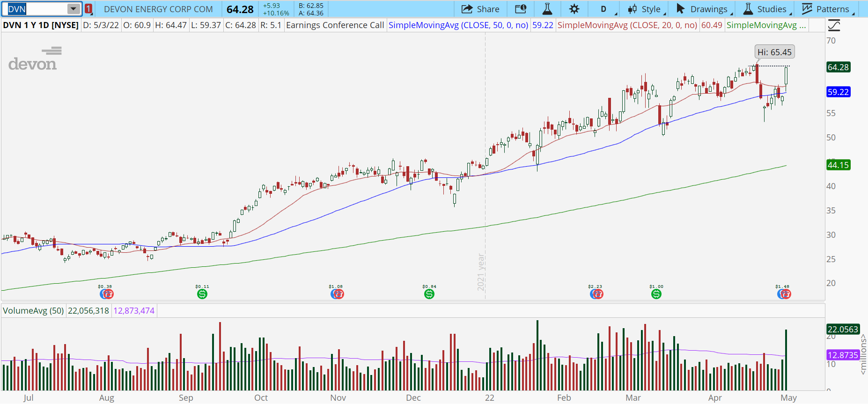Image resolution: width=868 pixels, height=404 pixels.
Task: Select the VolumeAvg (50) study label
Action: pos(33,311)
